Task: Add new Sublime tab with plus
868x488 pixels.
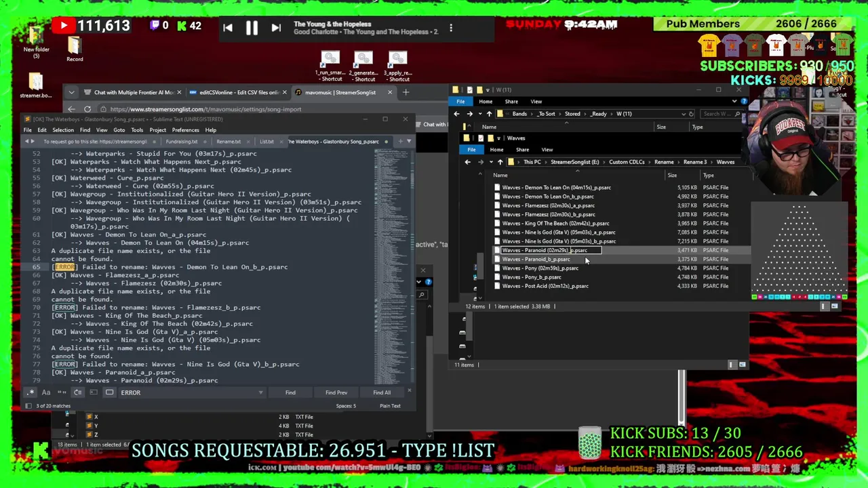Action: [399, 141]
